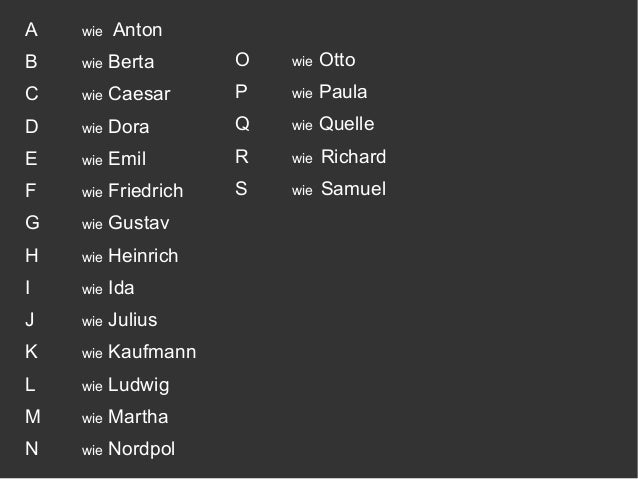This screenshot has height=479, width=638.
Task: Click the name Dora
Action: [x=128, y=127]
